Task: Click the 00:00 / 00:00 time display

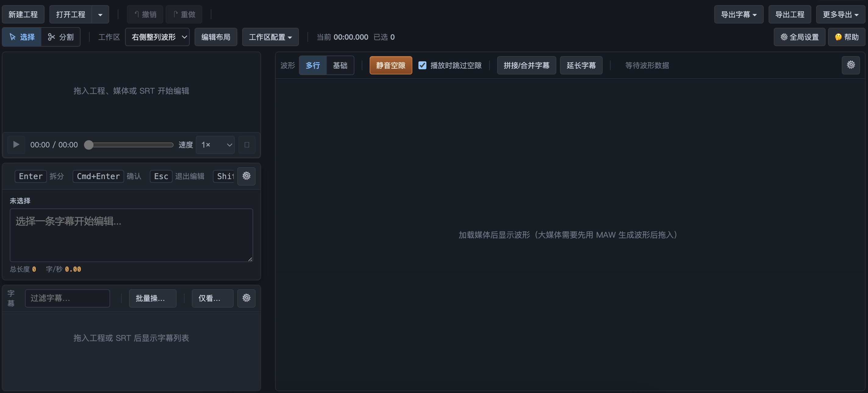Action: pos(54,145)
